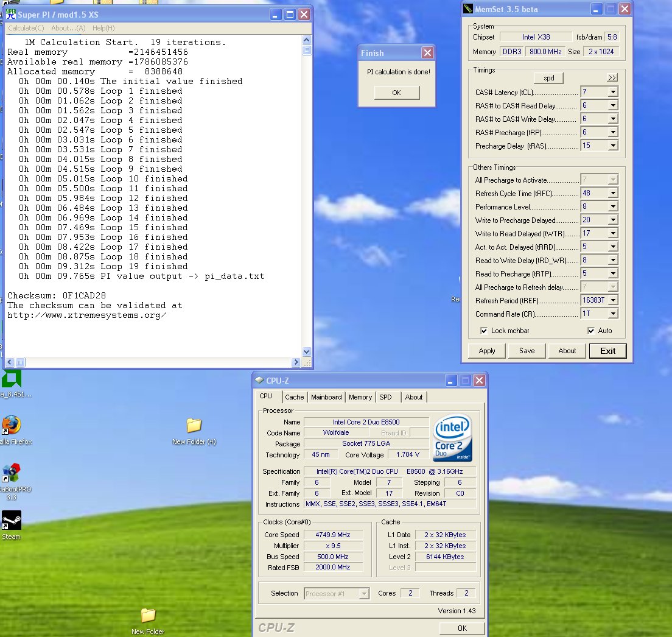Switch to the Memory tab in CPU-Z

point(360,397)
